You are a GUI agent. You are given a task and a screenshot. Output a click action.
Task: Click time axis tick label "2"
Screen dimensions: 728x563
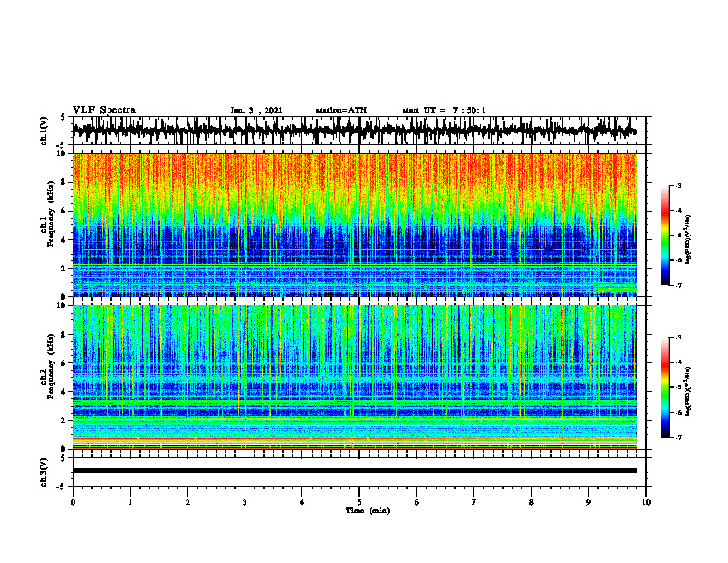tap(188, 502)
